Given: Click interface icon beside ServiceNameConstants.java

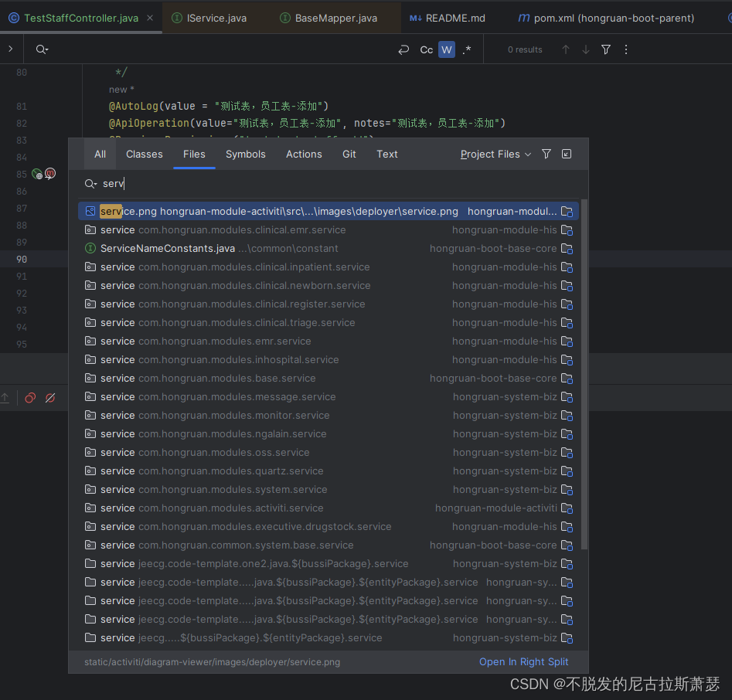Looking at the screenshot, I should (90, 248).
